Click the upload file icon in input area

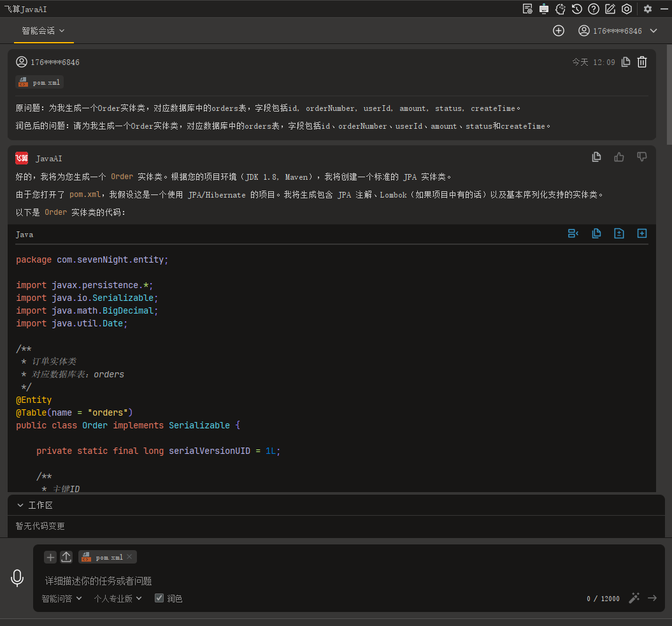66,557
